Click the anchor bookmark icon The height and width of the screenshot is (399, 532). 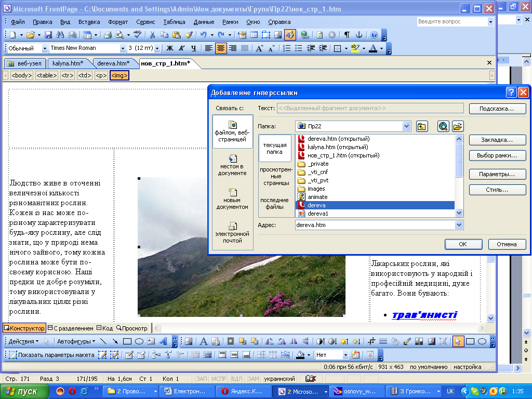pyautogui.click(x=358, y=35)
